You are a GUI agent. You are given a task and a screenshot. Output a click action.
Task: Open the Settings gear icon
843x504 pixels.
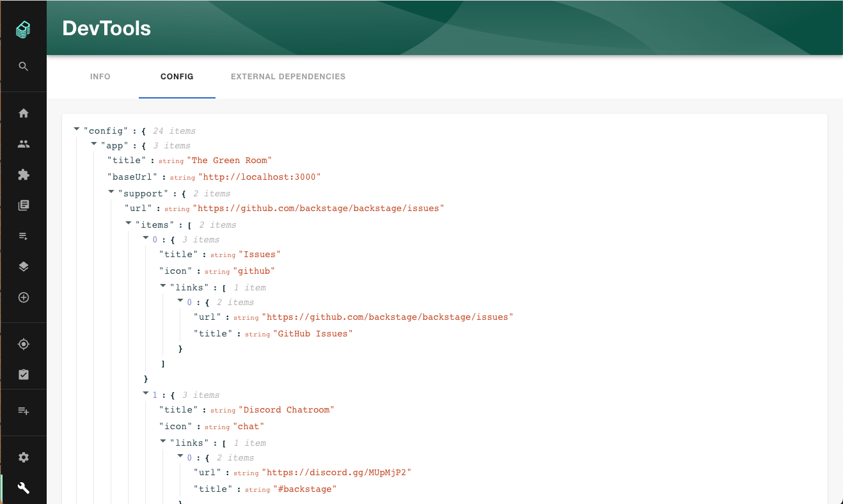pos(24,457)
